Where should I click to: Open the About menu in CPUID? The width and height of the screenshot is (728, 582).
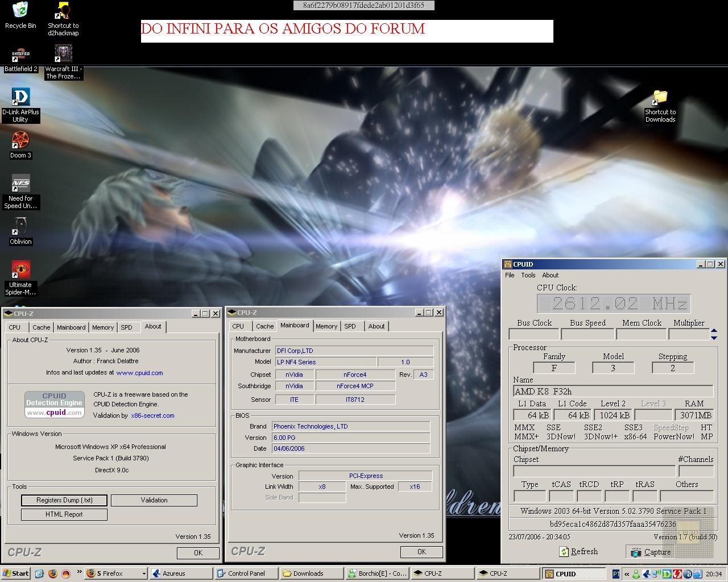pos(550,275)
